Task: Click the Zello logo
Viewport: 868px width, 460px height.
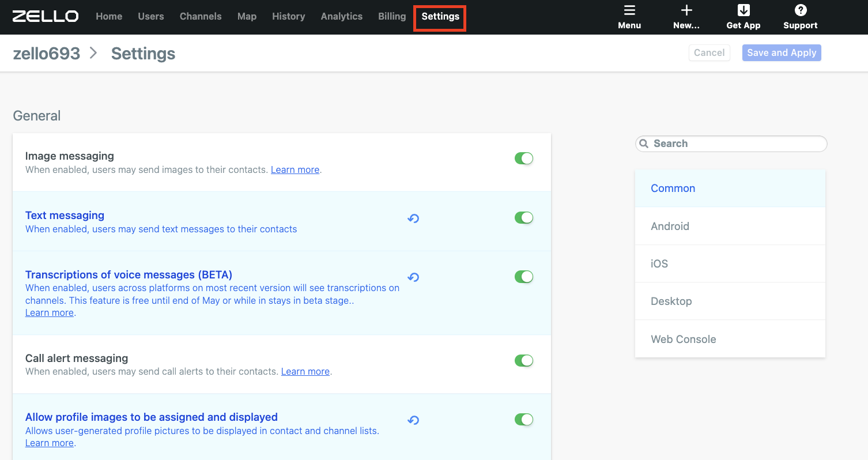Action: [45, 16]
